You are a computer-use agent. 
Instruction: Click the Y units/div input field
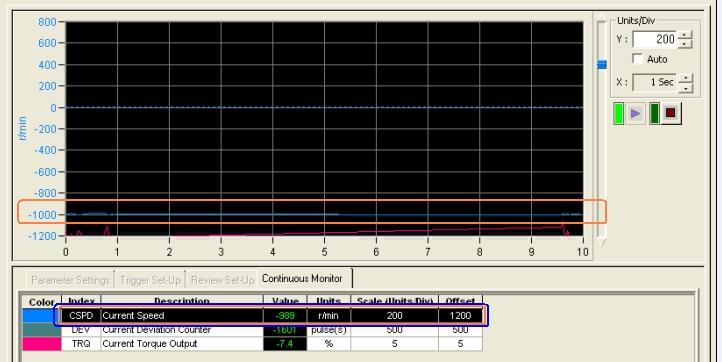656,39
